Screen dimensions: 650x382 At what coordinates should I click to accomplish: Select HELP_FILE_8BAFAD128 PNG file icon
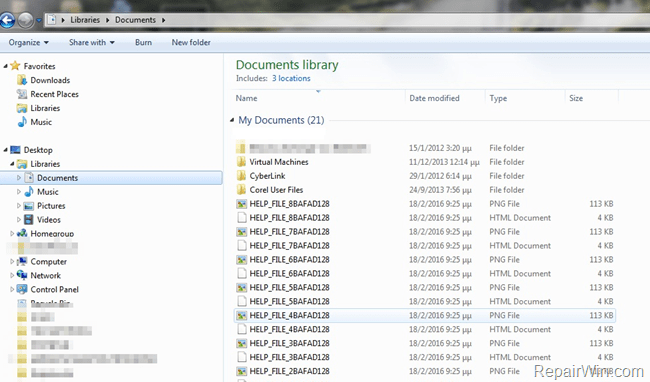(x=241, y=204)
